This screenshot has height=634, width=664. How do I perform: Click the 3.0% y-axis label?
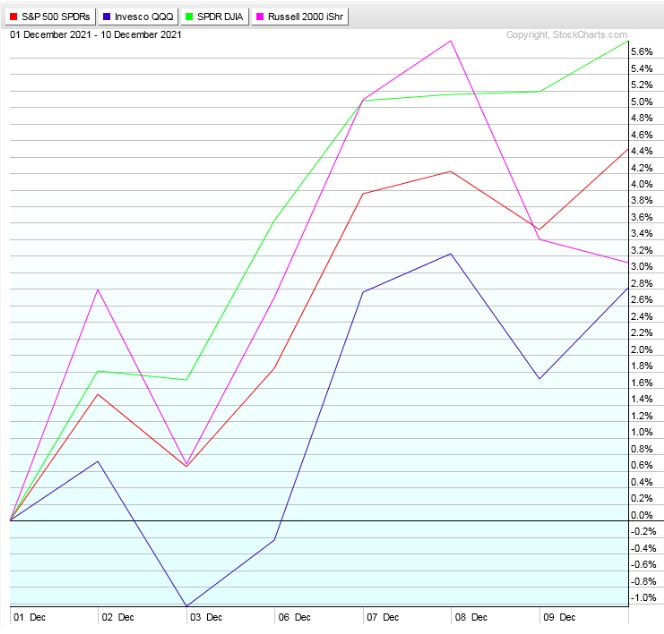[642, 267]
